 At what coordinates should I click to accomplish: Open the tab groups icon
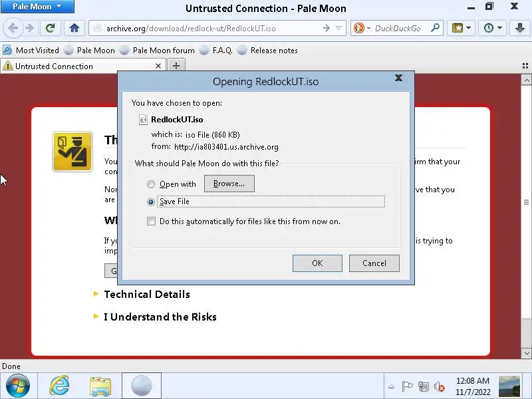tap(525, 66)
